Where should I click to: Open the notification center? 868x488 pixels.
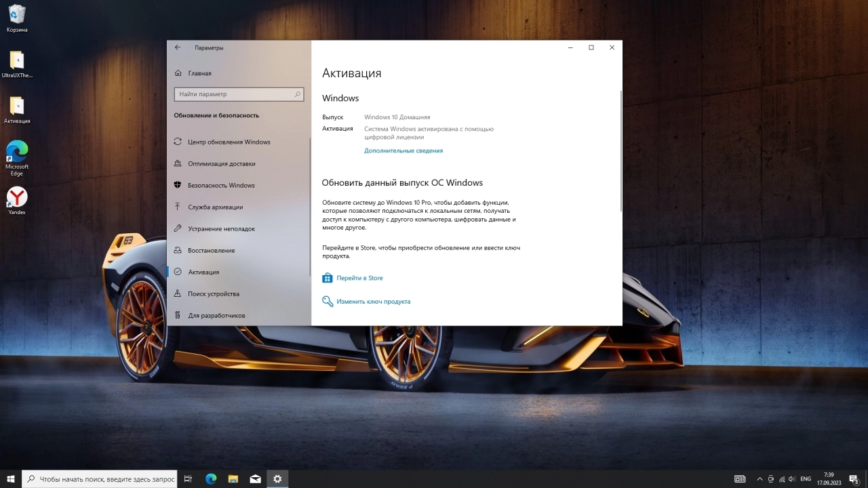tap(854, 479)
